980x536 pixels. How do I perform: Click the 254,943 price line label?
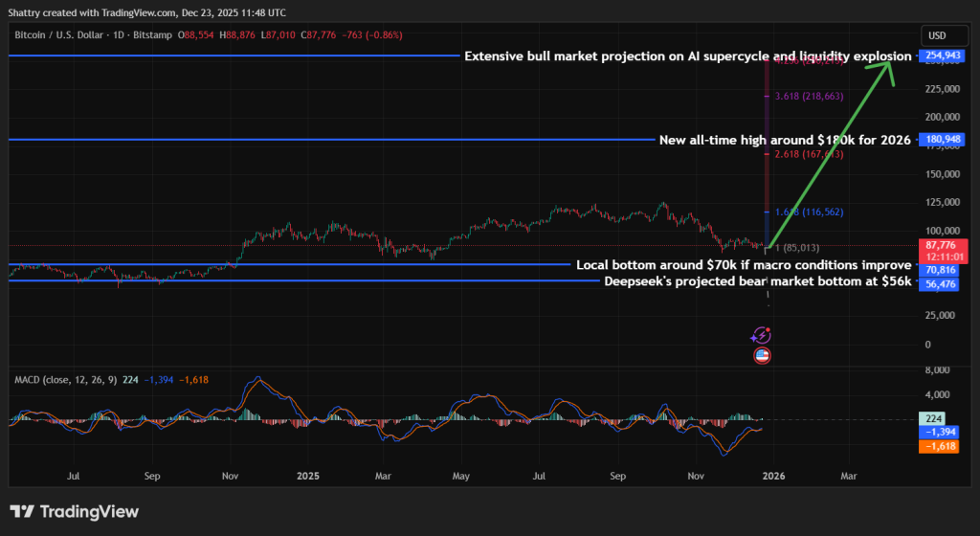click(x=943, y=56)
